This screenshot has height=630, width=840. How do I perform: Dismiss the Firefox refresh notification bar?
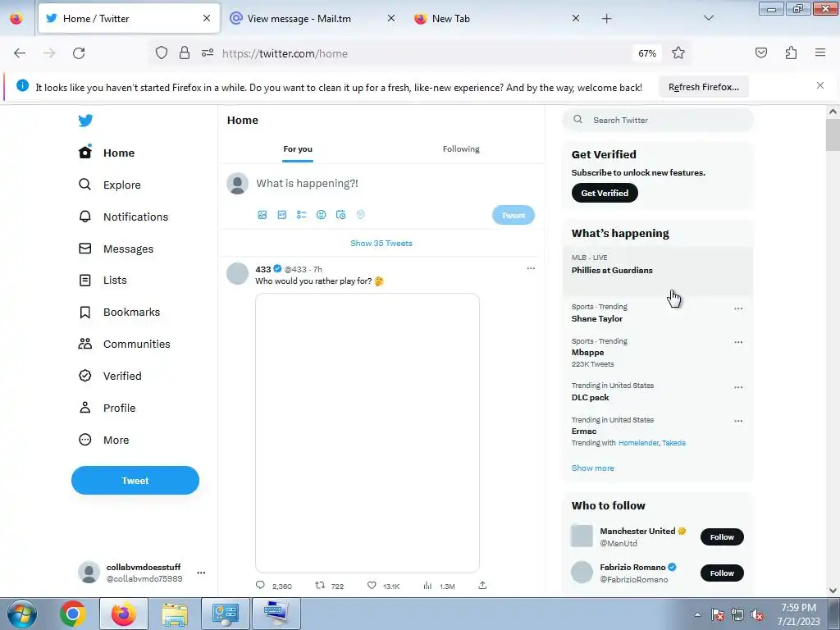click(x=820, y=85)
